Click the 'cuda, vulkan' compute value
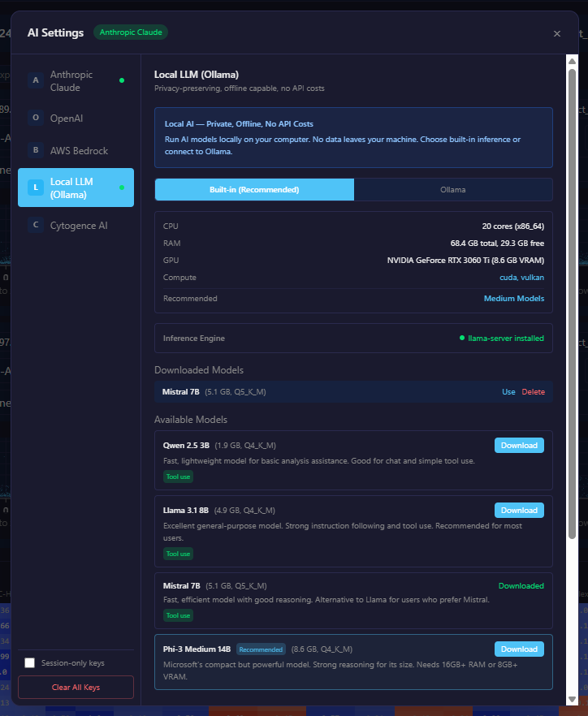588x716 pixels. pyautogui.click(x=521, y=277)
